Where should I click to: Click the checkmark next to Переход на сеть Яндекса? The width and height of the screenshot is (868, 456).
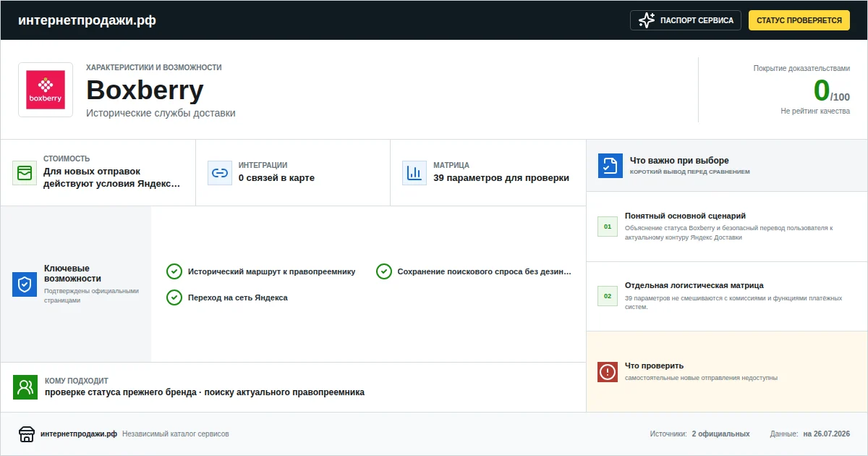tap(174, 297)
